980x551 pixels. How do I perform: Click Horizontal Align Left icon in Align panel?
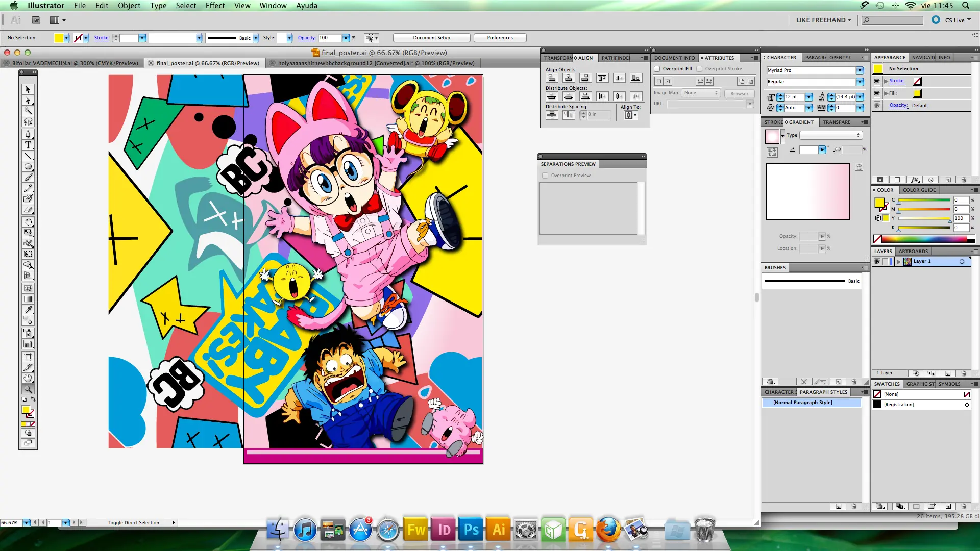point(552,78)
